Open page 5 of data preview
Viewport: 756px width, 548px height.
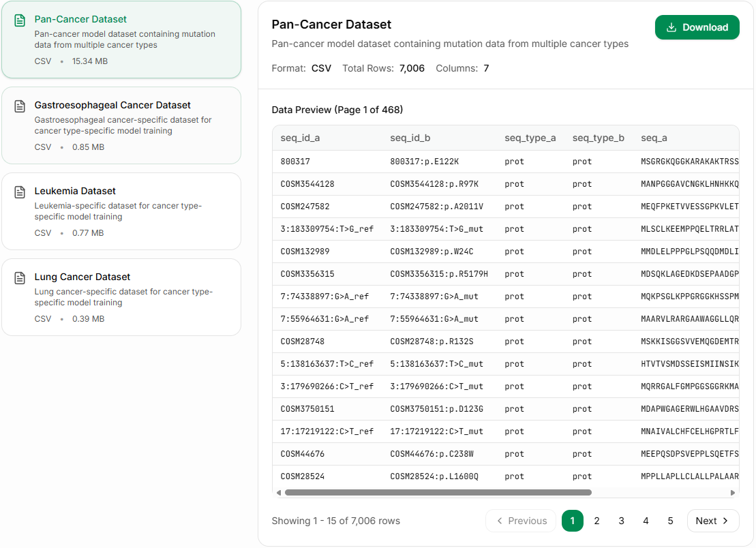pyautogui.click(x=670, y=521)
